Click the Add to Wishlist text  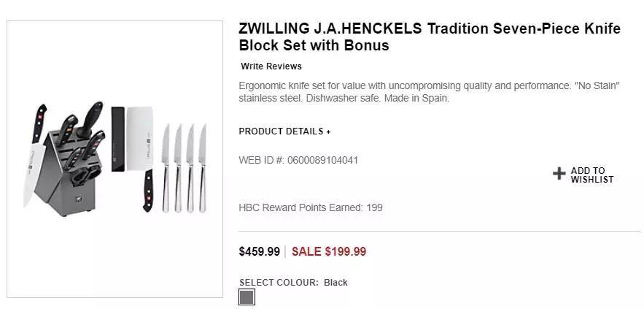591,175
